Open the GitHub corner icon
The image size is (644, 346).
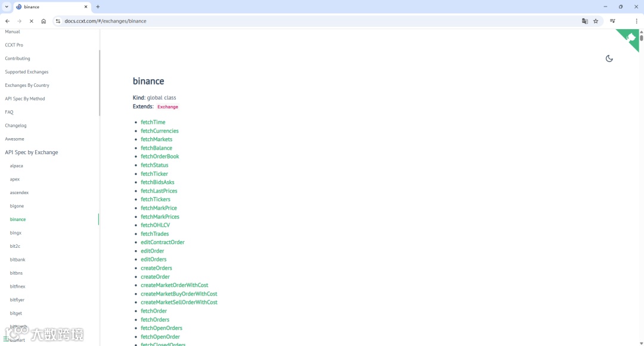[x=630, y=38]
